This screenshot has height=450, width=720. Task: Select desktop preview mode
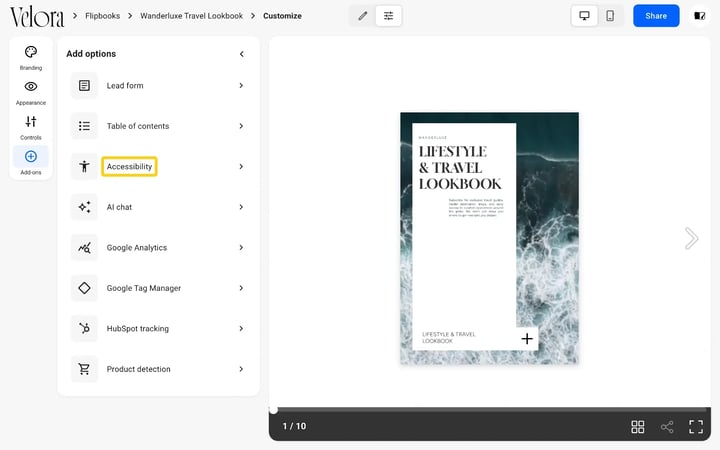click(584, 16)
